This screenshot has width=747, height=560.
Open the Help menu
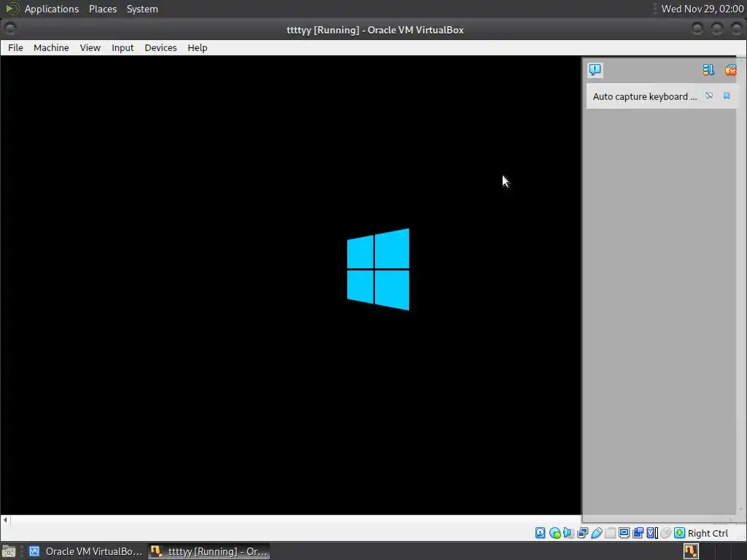197,47
